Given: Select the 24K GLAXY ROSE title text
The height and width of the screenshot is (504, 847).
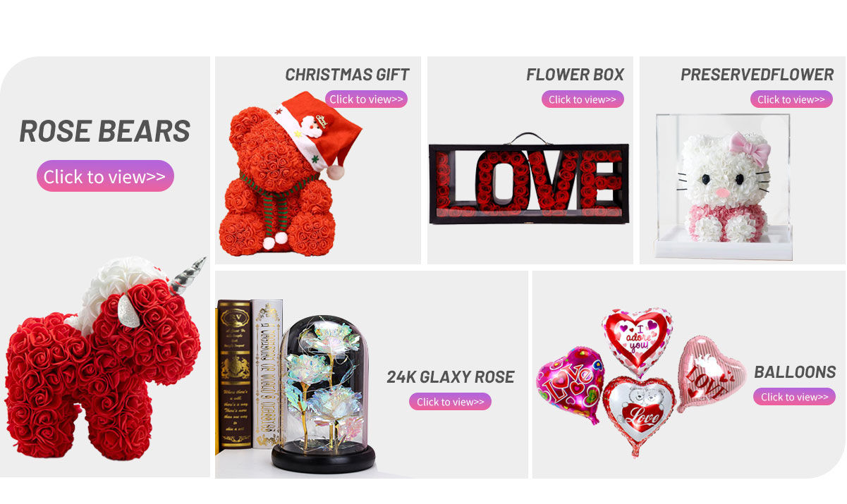Looking at the screenshot, I should click(450, 377).
